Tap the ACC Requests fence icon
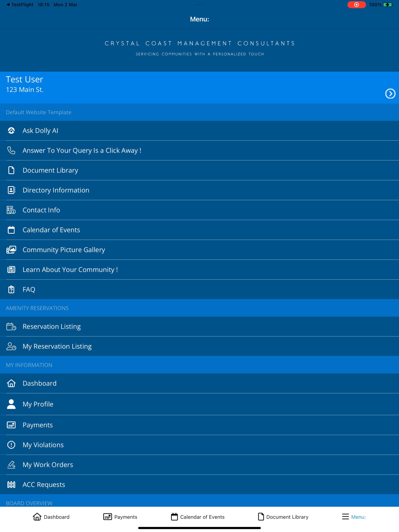Viewport: 399px width, 532px height. coord(11,484)
